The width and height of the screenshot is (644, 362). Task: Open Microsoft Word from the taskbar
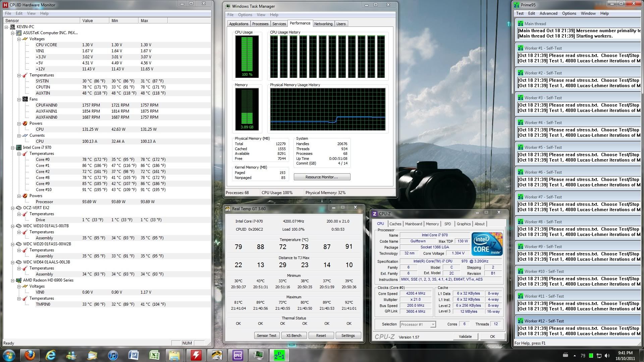pyautogui.click(x=133, y=355)
